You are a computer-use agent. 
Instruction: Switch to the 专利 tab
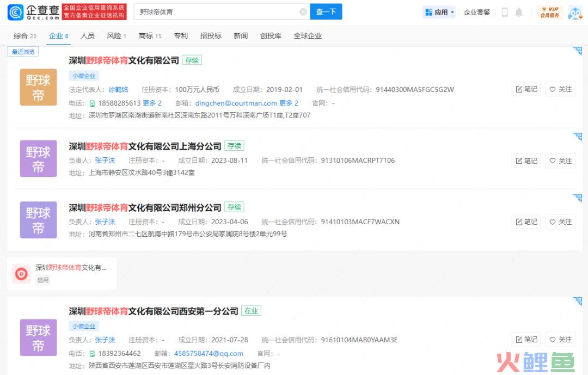(x=181, y=36)
